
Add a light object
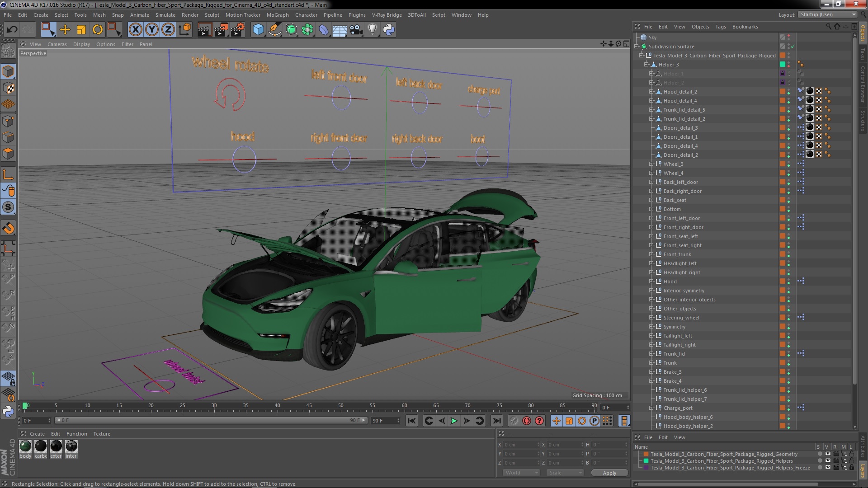click(373, 30)
